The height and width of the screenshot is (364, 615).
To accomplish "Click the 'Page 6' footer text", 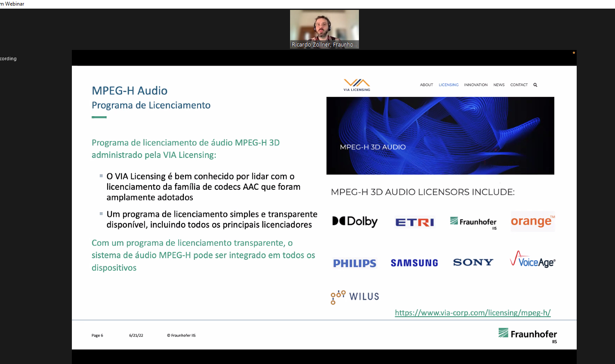I will [97, 336].
